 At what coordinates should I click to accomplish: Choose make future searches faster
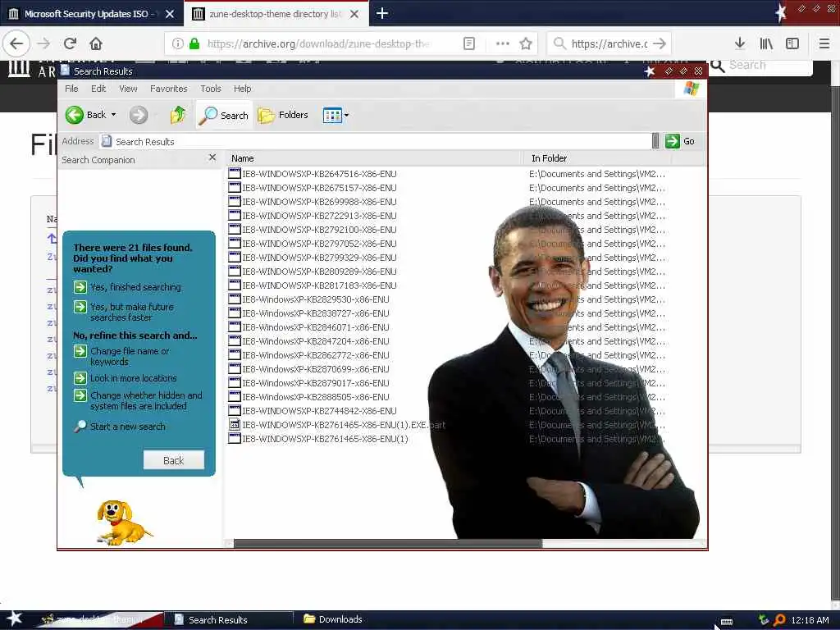tap(125, 312)
